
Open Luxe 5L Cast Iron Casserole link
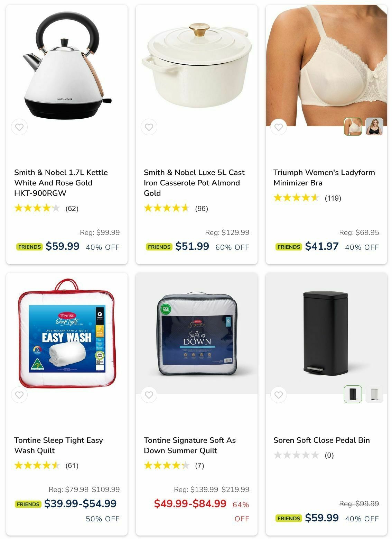tap(194, 183)
